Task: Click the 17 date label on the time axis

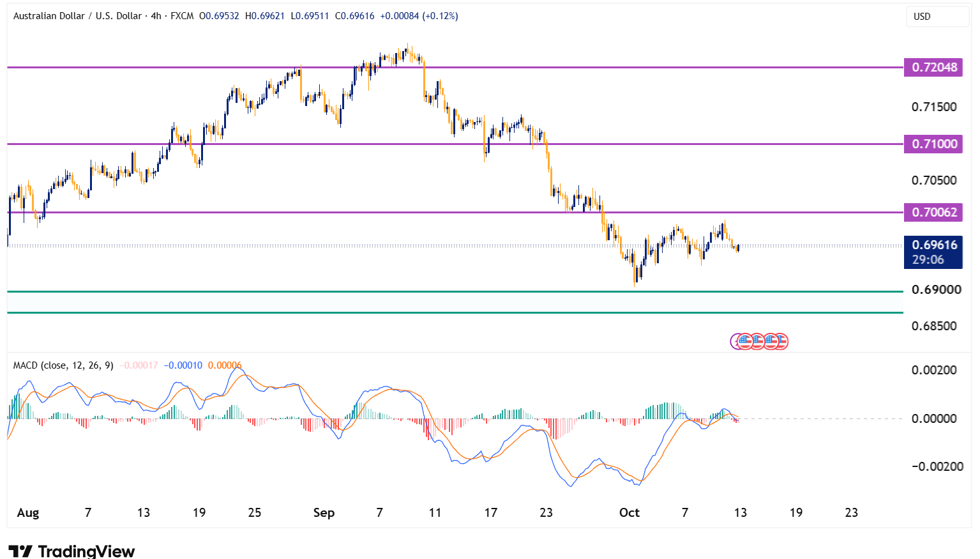Action: (490, 512)
